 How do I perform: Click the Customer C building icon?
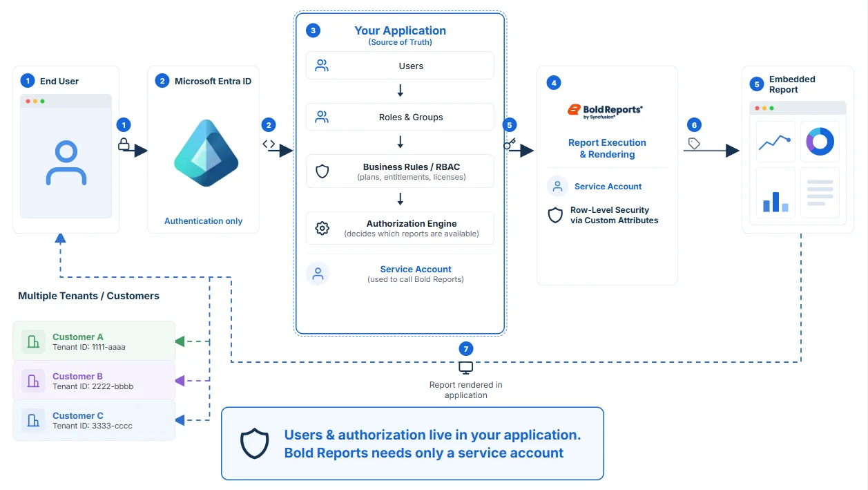click(32, 420)
